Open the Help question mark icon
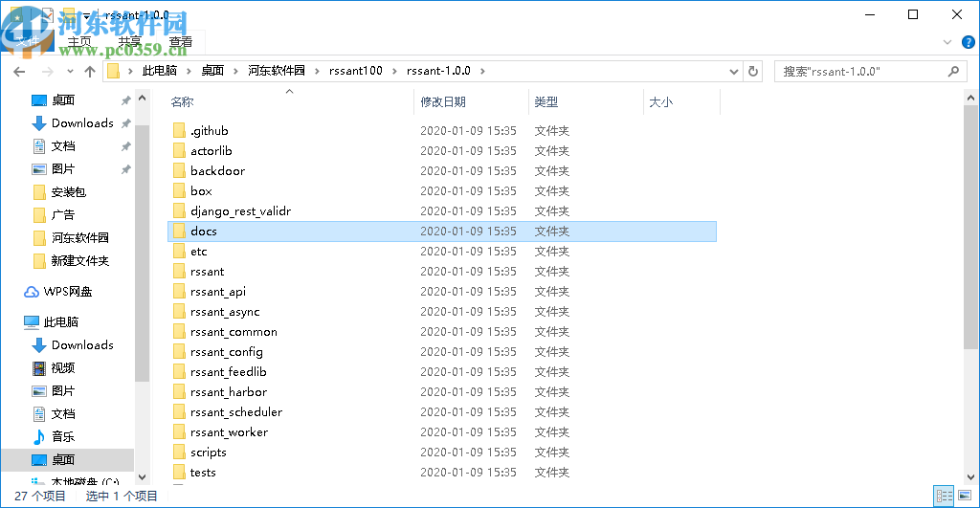980x508 pixels. (x=969, y=42)
